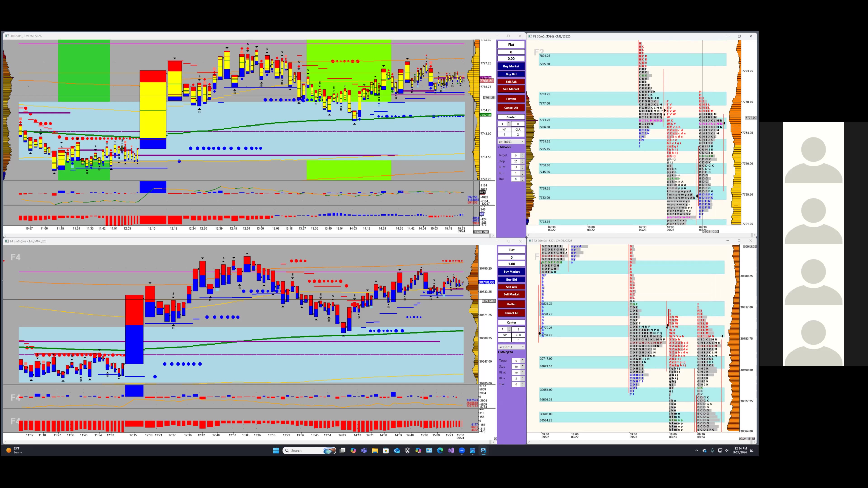868x488 pixels.
Task: Click the quantity stepper in MESZ26 panel
Action: (509, 124)
